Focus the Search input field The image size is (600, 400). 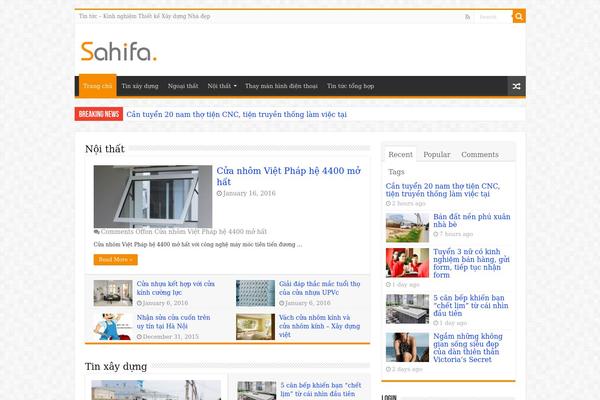494,17
